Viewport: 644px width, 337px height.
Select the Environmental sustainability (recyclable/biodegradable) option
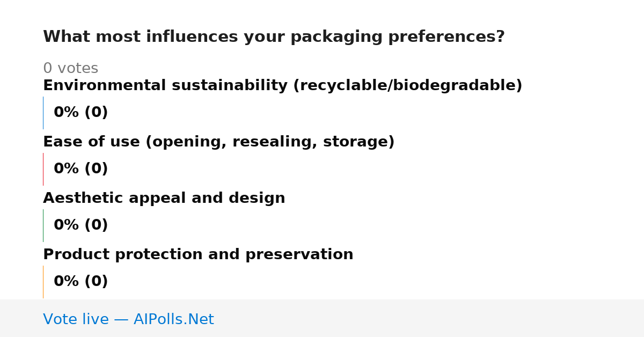coord(282,86)
